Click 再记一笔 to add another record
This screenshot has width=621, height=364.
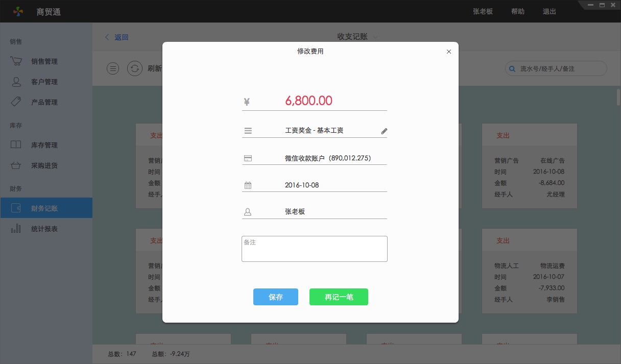(x=339, y=297)
